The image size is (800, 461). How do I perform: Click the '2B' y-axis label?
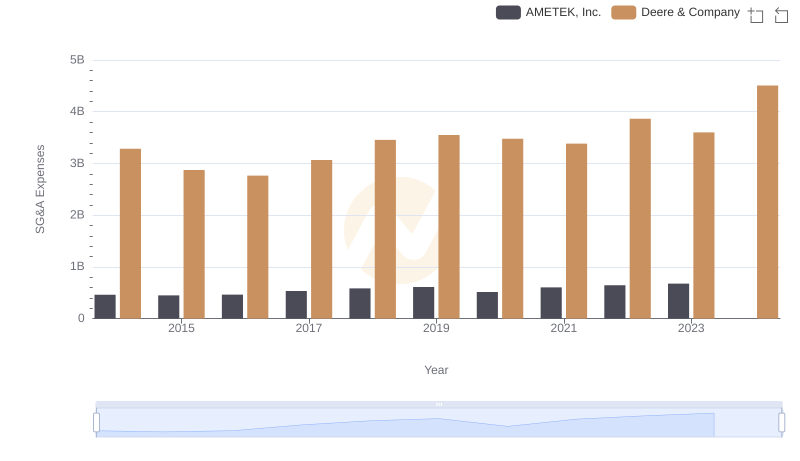click(77, 215)
